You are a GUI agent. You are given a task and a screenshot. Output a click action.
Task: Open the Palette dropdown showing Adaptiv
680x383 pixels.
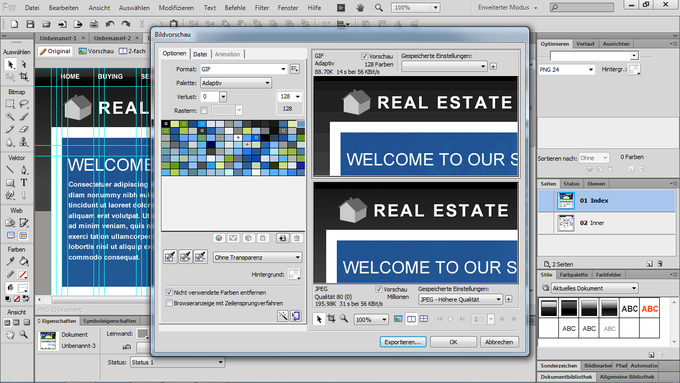tap(236, 83)
